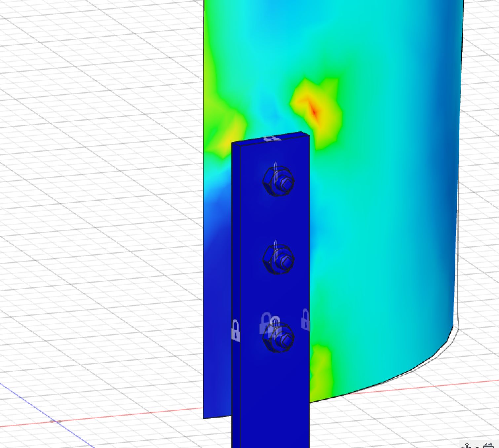Viewport: 499px width, 448px height.
Task: Select the padlock constraint on bar's right edge
Action: click(305, 319)
